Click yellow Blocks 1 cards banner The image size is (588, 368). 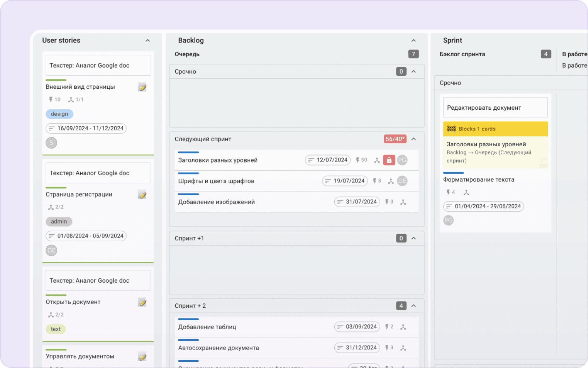pyautogui.click(x=495, y=129)
